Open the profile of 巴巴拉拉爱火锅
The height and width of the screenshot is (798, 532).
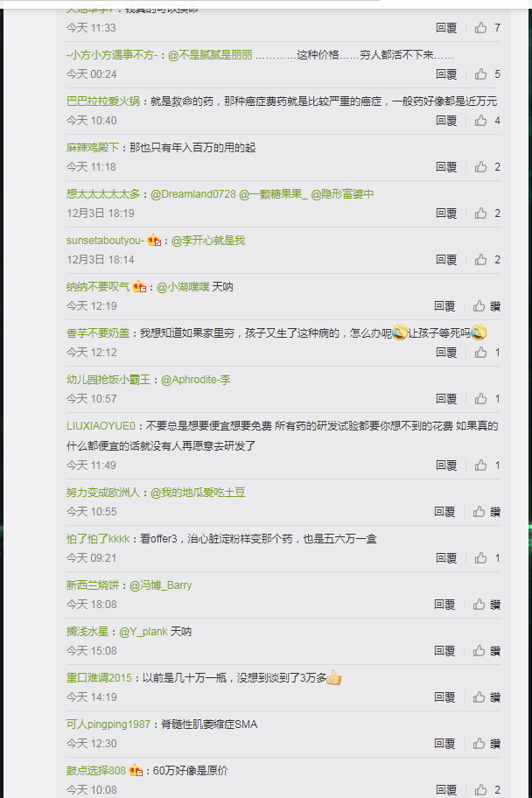[103, 101]
